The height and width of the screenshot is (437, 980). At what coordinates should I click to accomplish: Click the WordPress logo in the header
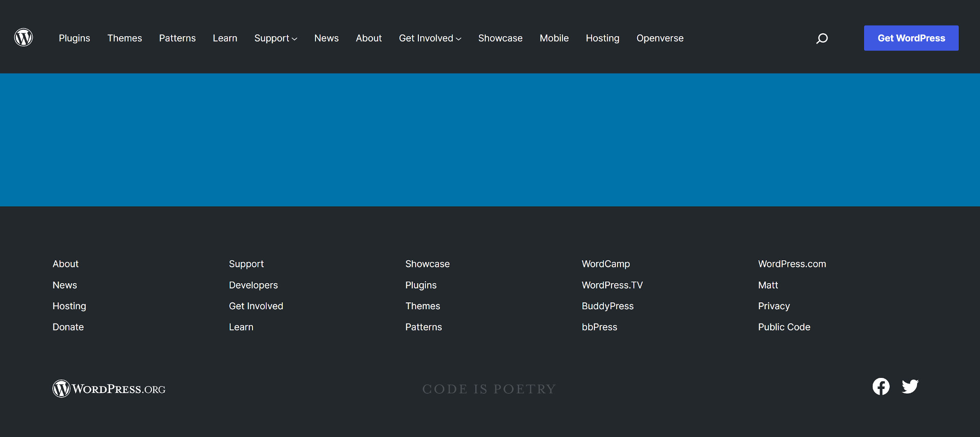[23, 37]
